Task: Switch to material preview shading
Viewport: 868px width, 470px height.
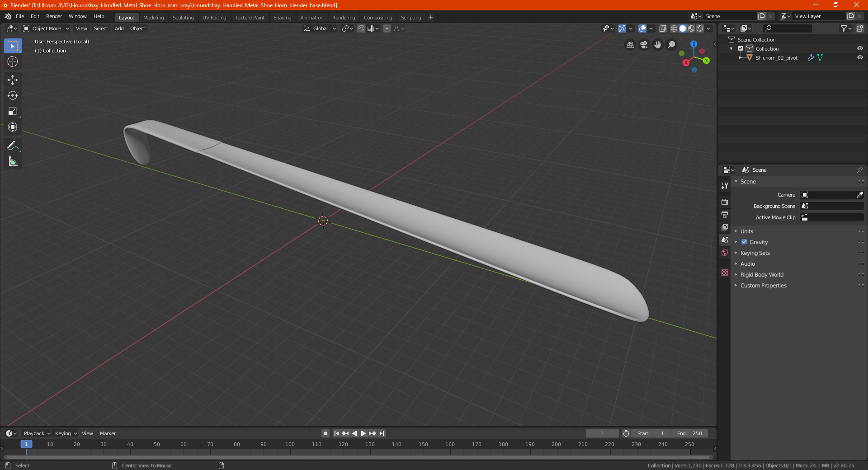Action: 691,28
